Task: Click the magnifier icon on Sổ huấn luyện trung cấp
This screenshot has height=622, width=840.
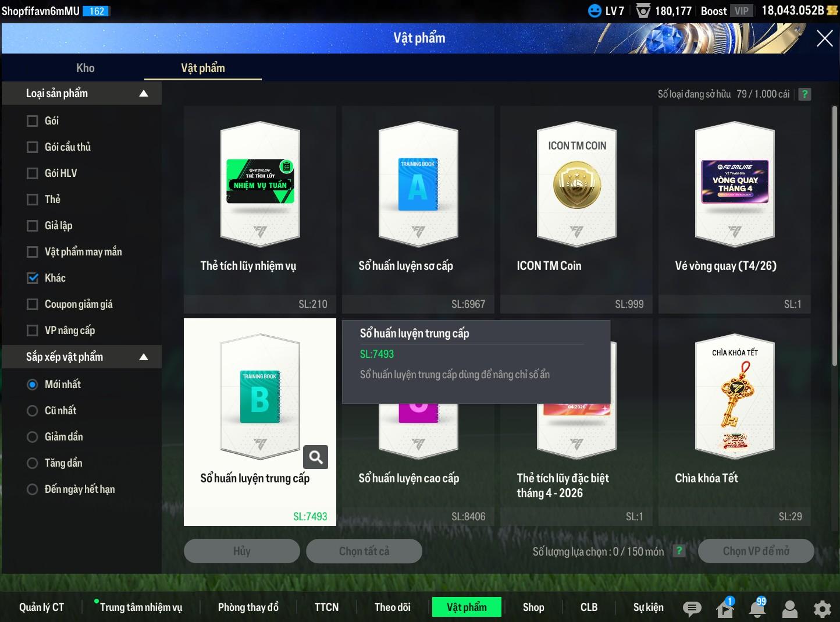Action: 316,457
